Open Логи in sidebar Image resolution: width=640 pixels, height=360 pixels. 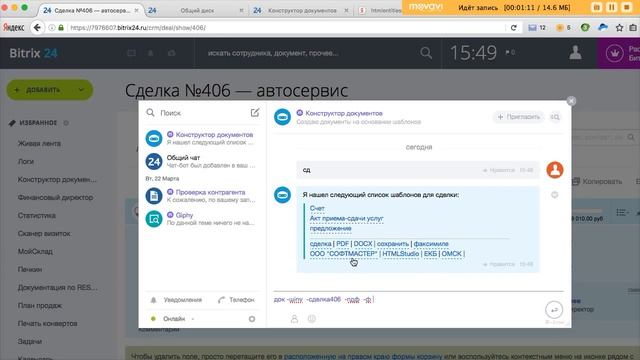[26, 162]
